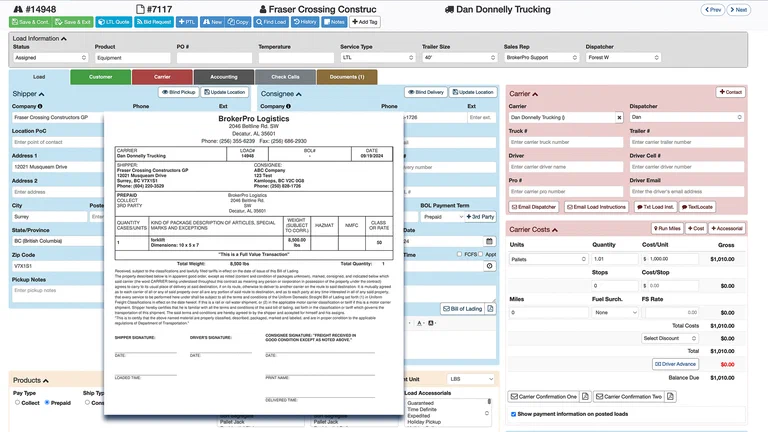Open the Fuel Surch. dropdown
This screenshot has width=768, height=432.
(x=615, y=312)
